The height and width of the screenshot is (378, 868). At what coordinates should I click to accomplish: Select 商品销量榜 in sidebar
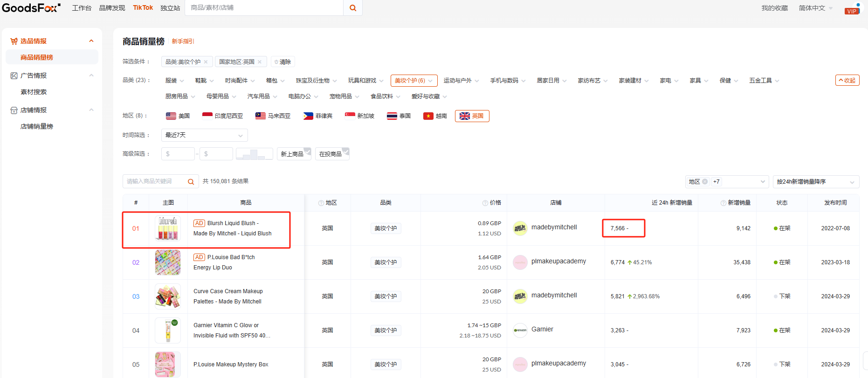52,57
